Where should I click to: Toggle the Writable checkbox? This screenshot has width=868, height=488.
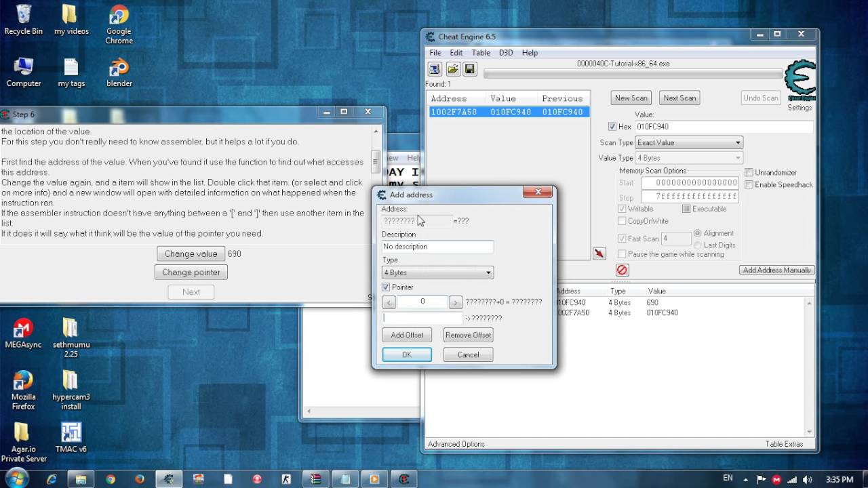pos(622,209)
